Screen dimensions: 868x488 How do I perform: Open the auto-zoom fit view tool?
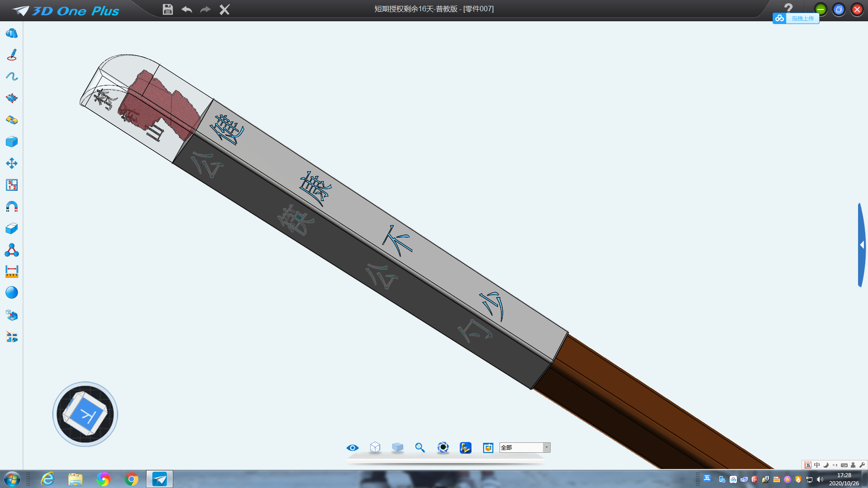[420, 448]
